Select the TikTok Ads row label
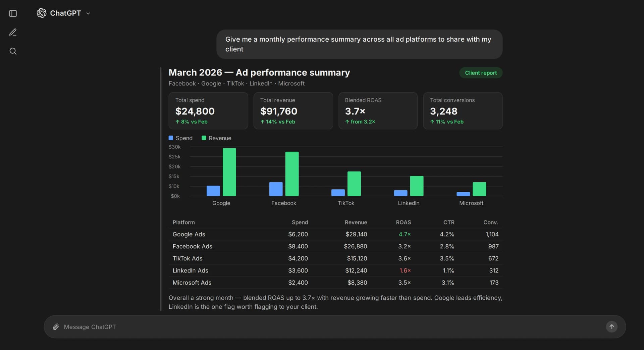Viewport: 644px width, 350px height. 187,258
